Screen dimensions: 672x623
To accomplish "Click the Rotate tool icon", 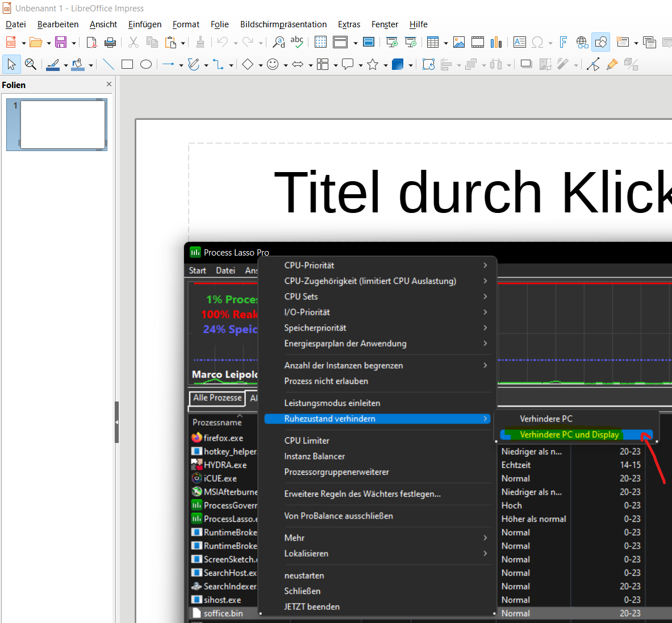I will (x=428, y=64).
